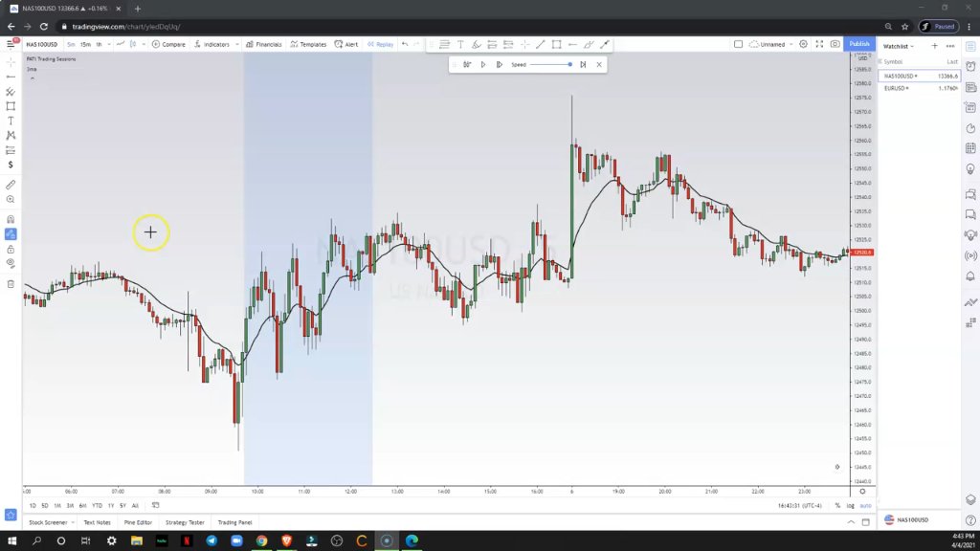Expand the Indicators favorites dropdown arrow

click(x=237, y=44)
